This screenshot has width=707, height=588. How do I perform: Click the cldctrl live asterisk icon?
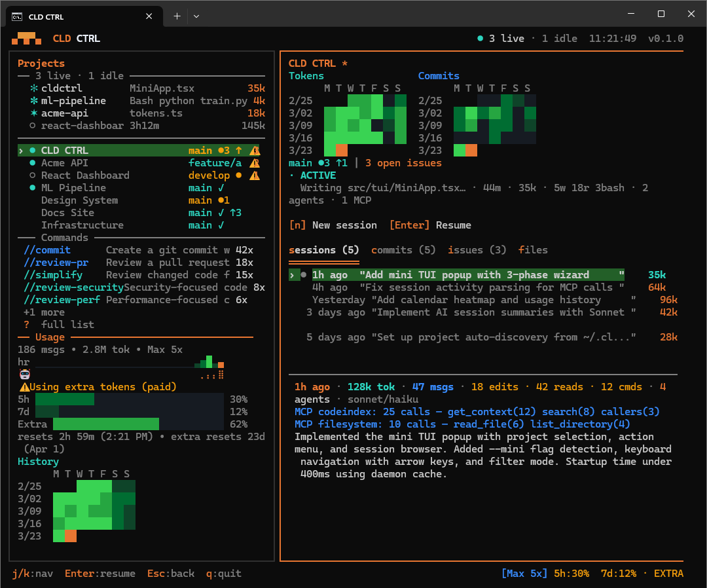click(34, 88)
